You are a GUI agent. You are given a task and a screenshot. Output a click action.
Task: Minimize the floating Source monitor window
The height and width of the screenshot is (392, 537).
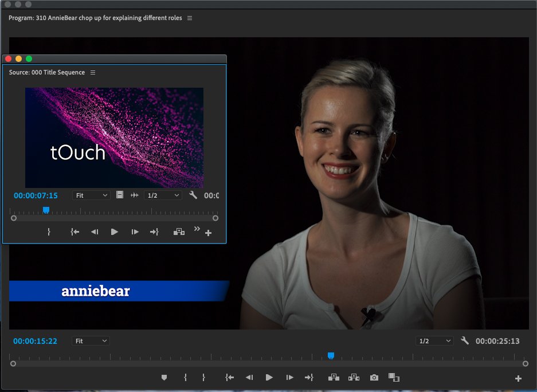19,59
